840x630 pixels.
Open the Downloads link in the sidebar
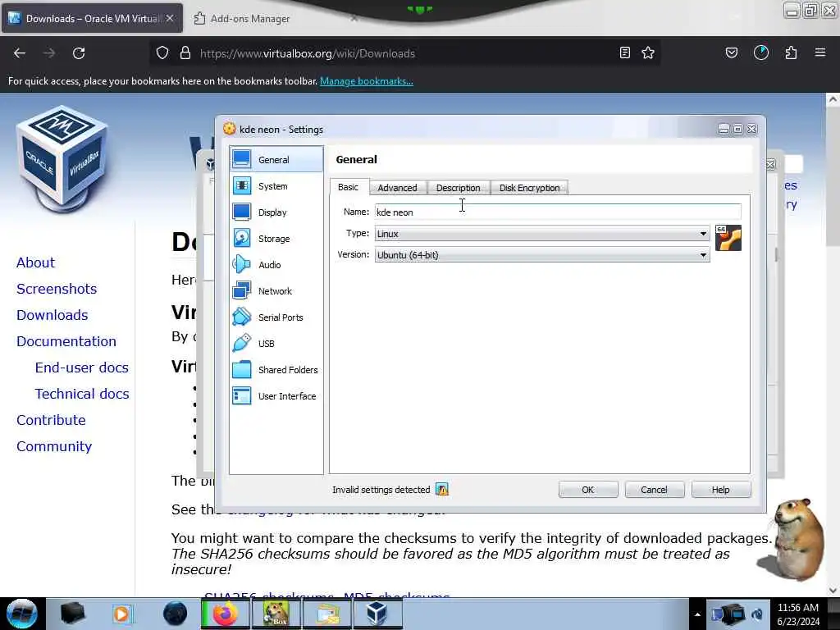[52, 315]
